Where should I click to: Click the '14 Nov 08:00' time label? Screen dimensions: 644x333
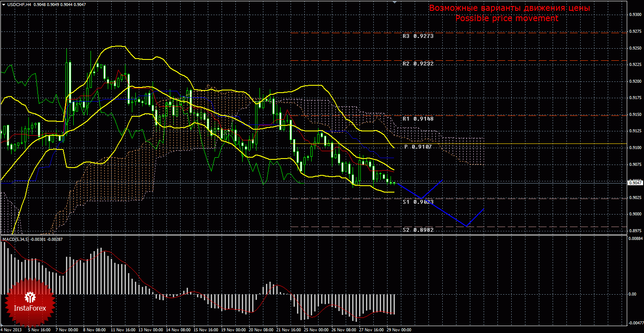[x=178, y=330]
